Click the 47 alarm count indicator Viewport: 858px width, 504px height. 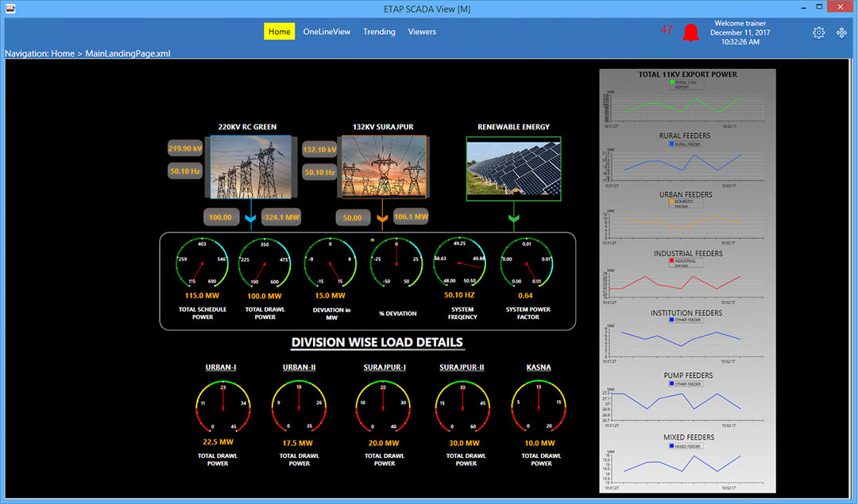(667, 28)
